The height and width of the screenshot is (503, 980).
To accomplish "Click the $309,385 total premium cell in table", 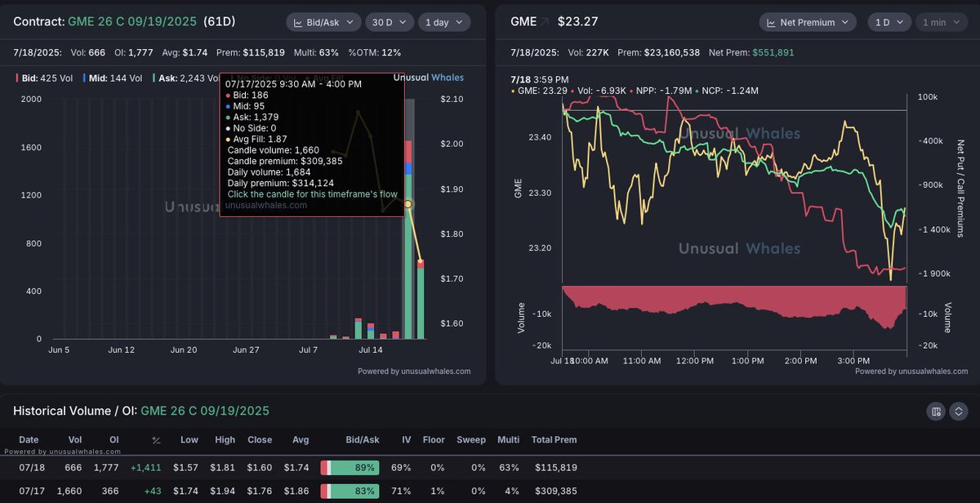I will pos(556,492).
